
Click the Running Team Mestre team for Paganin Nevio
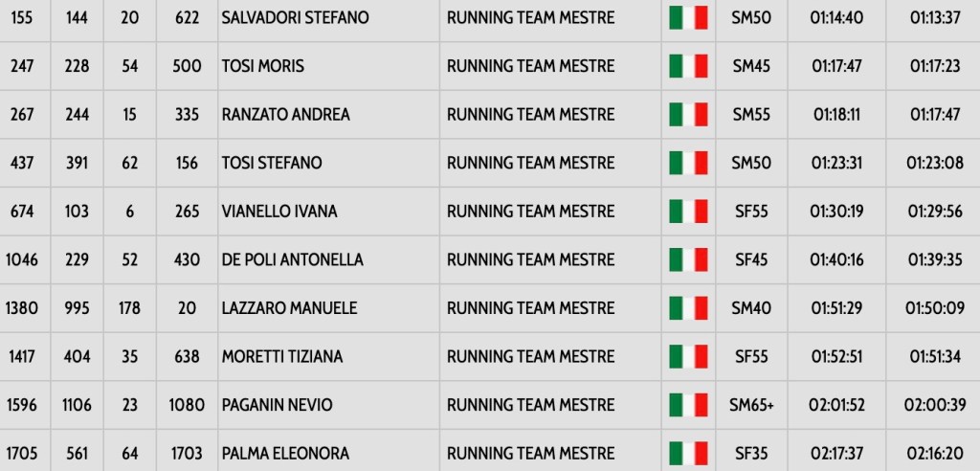(530, 405)
